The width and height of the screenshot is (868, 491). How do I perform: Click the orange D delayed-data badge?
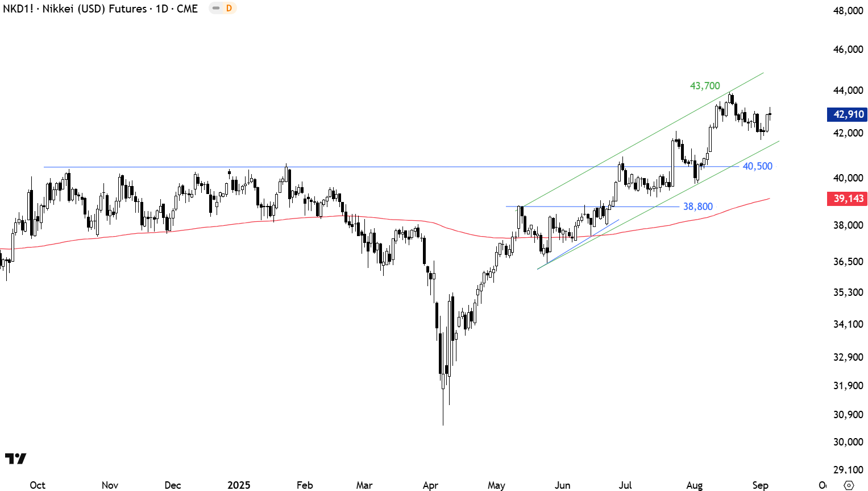(229, 9)
